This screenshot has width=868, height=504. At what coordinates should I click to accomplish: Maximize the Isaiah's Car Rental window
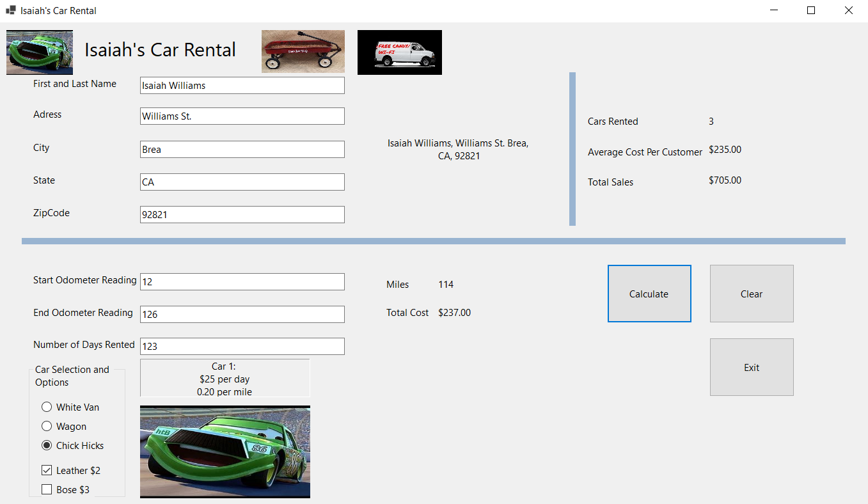click(811, 10)
